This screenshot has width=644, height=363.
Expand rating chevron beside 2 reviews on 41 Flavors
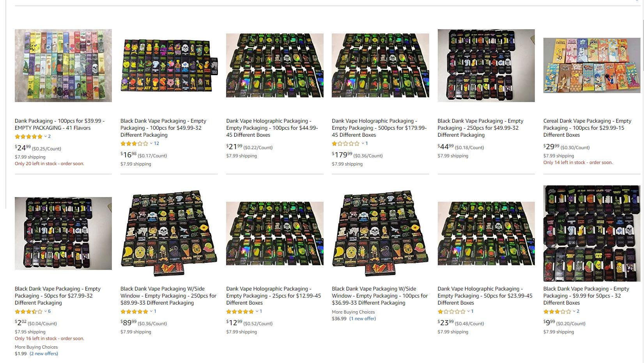(46, 136)
